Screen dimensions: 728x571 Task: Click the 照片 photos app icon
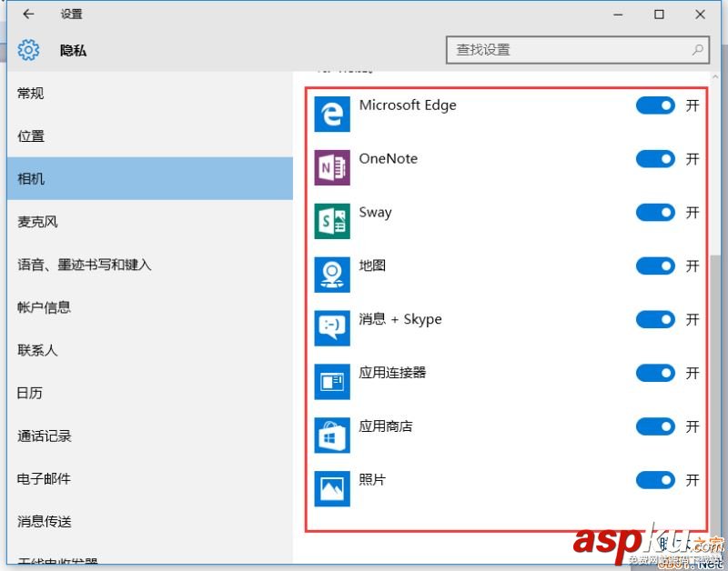tap(332, 489)
